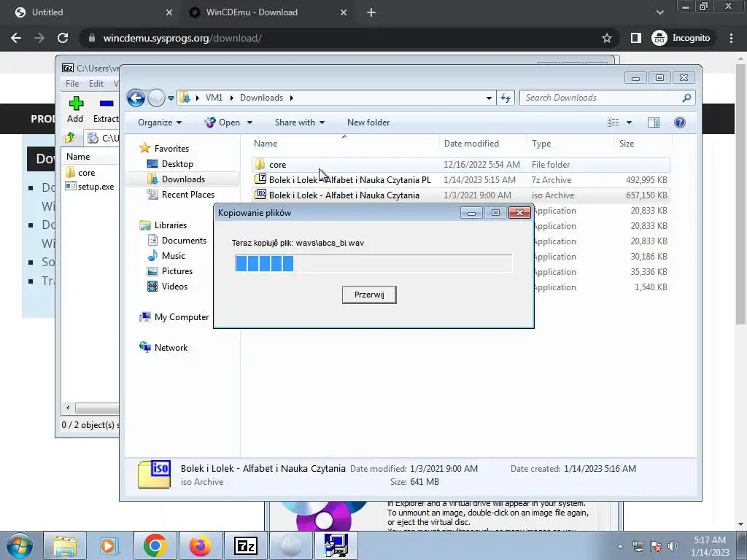Click Chrome back button
Viewport: 747px width, 560px height.
(16, 38)
